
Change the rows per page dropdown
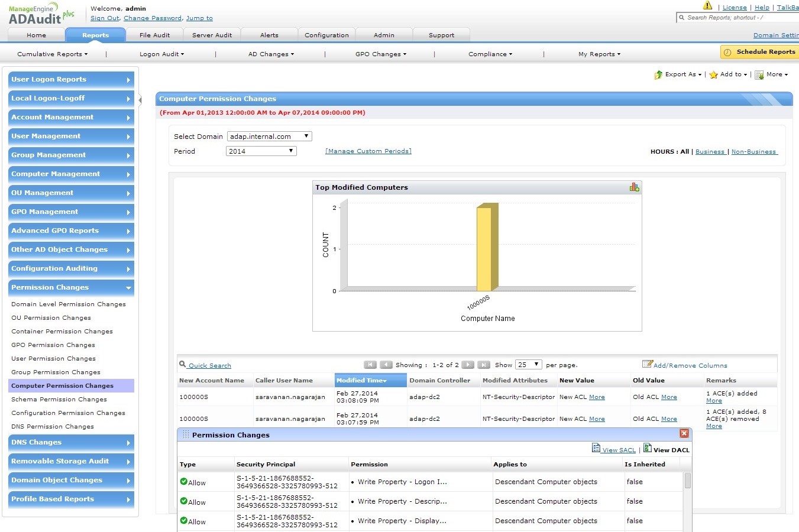click(528, 365)
